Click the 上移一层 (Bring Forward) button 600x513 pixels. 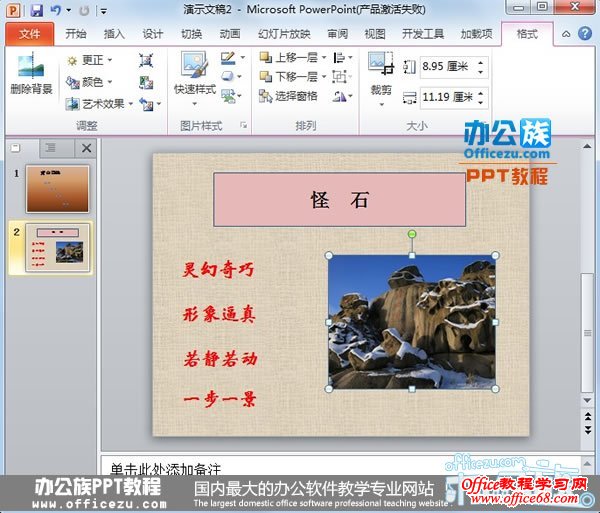[291, 57]
